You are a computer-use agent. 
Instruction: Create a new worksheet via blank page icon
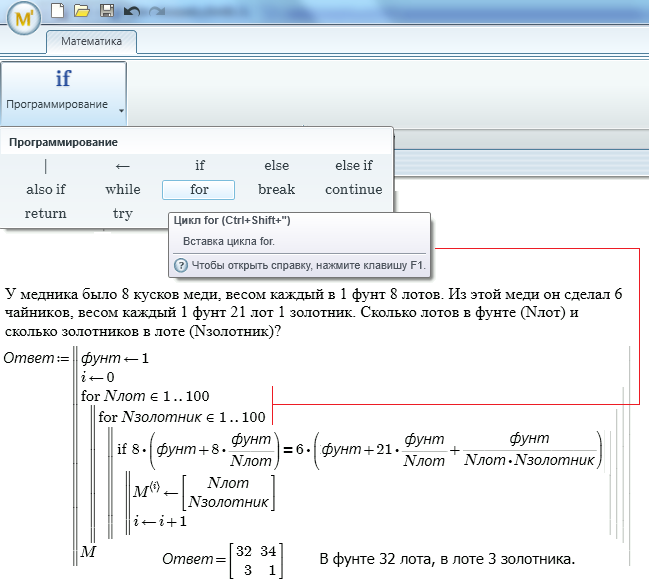[58, 10]
